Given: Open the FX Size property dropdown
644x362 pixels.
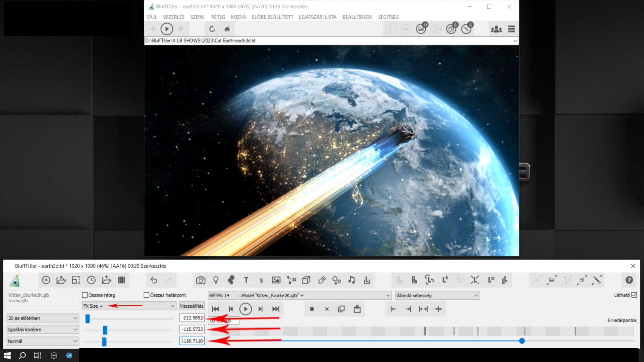Looking at the screenshot, I should pos(129,306).
